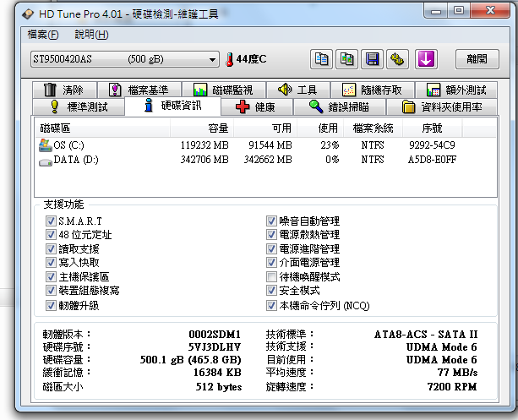The width and height of the screenshot is (518, 420).
Task: Click the 342662 MB available cell
Action: tap(268, 160)
